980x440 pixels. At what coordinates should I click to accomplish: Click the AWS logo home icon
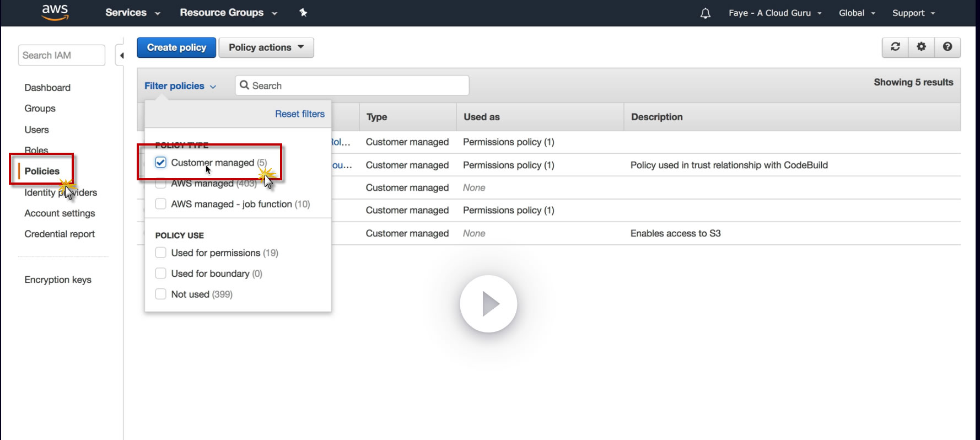(55, 12)
